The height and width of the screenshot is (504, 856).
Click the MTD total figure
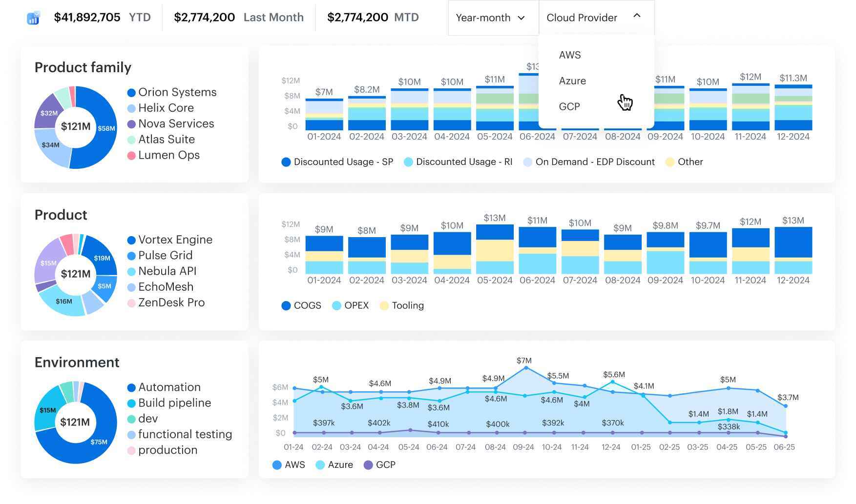point(359,17)
